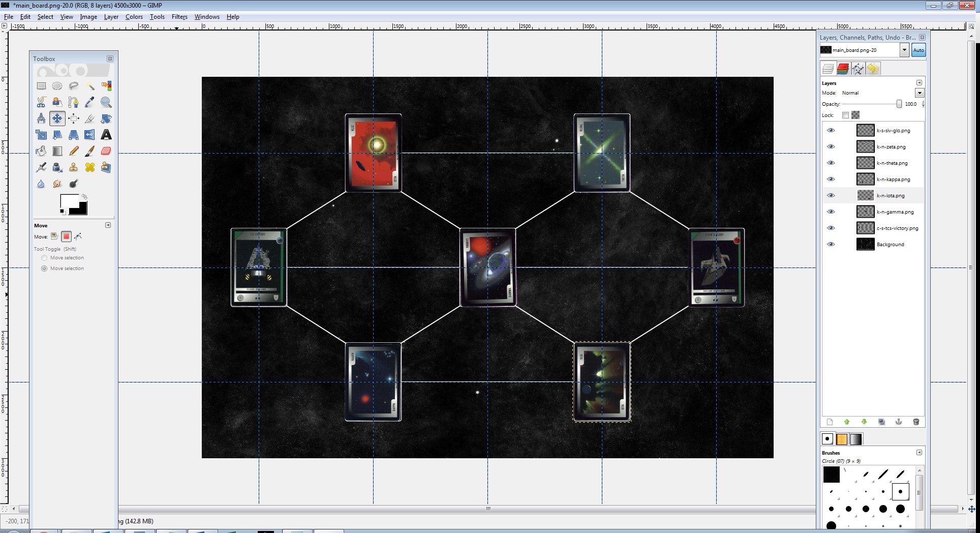
Task: Select the k-n-gamma.png layer
Action: tap(895, 212)
